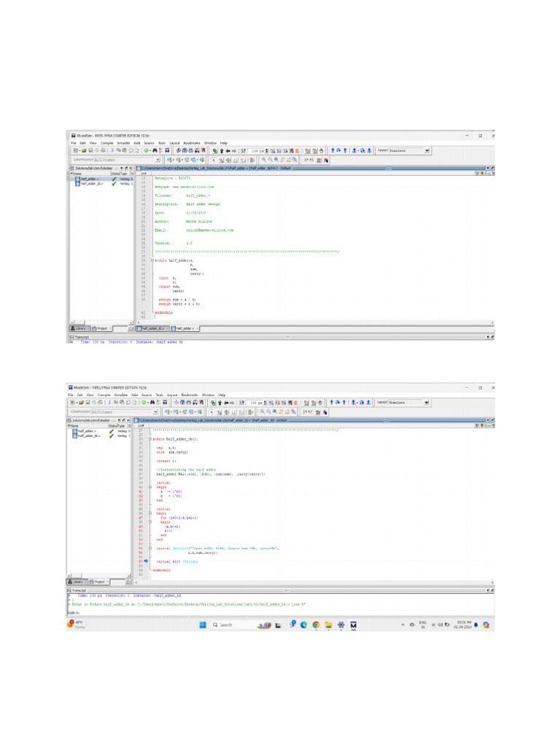The image size is (560, 747).
Task: Switch to the half_adder.v editor tab
Action: click(183, 329)
